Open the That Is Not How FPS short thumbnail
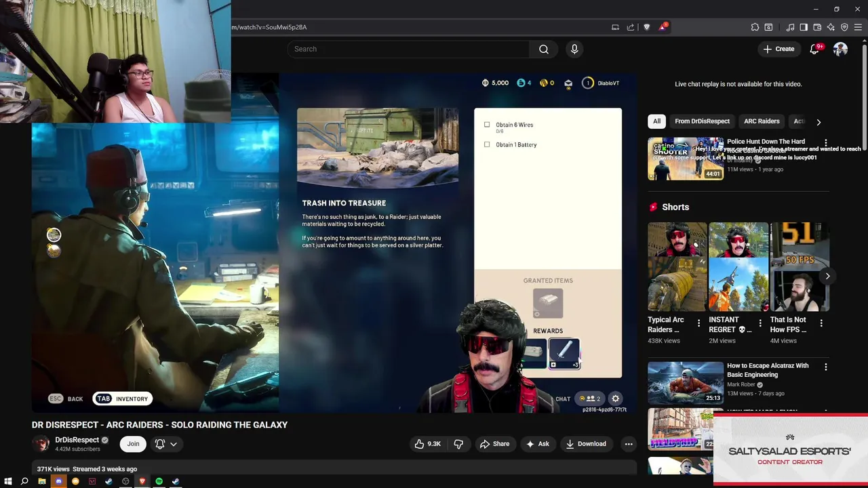Viewport: 868px width, 488px height. (x=800, y=267)
